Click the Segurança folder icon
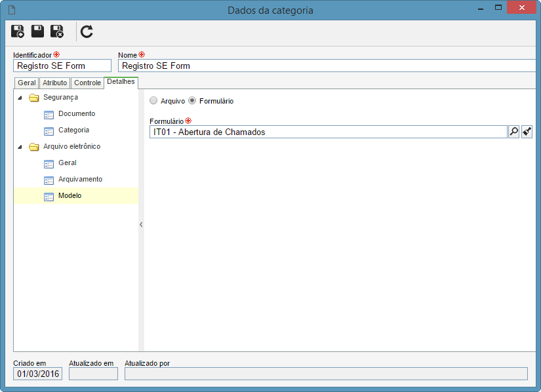Image resolution: width=541 pixels, height=392 pixels. [34, 98]
